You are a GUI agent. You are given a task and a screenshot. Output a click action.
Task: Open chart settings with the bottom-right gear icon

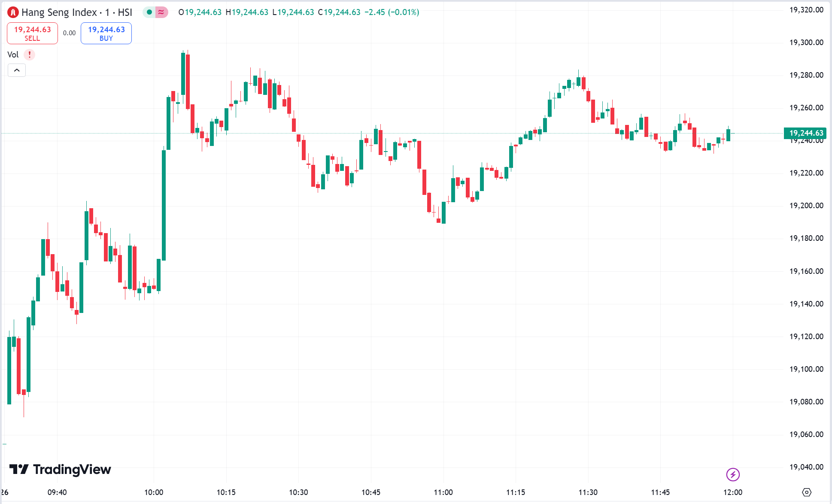click(x=808, y=492)
